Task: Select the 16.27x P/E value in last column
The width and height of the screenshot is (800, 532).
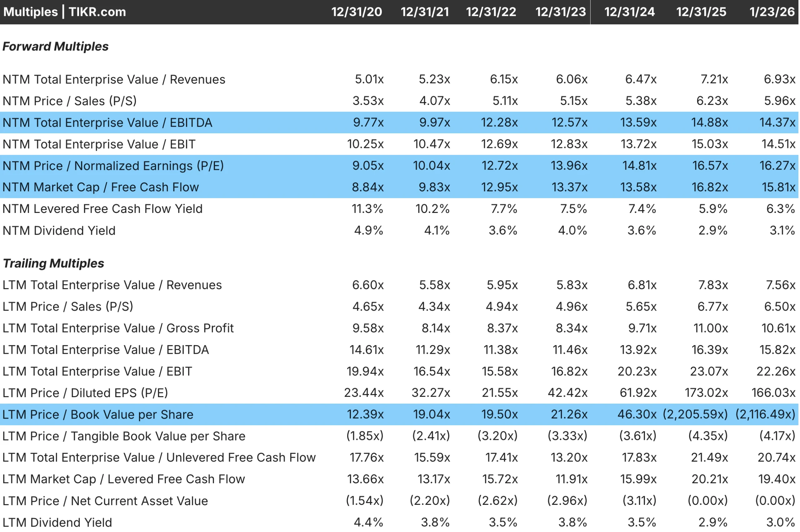Action: pyautogui.click(x=777, y=165)
